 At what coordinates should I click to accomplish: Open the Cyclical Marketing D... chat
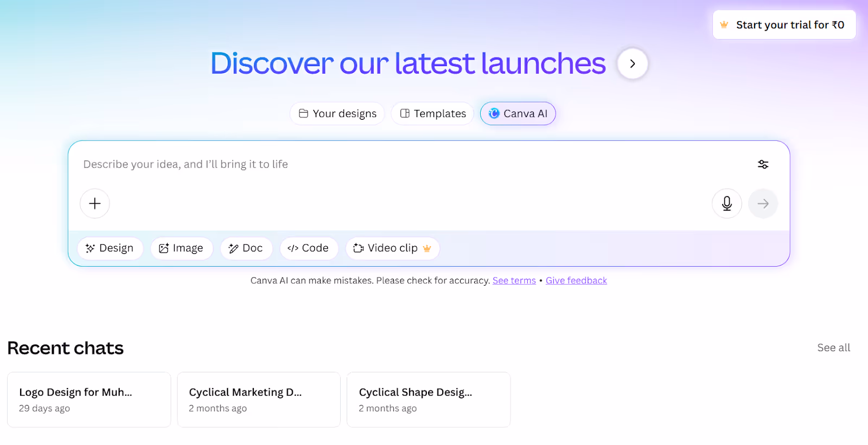[259, 399]
